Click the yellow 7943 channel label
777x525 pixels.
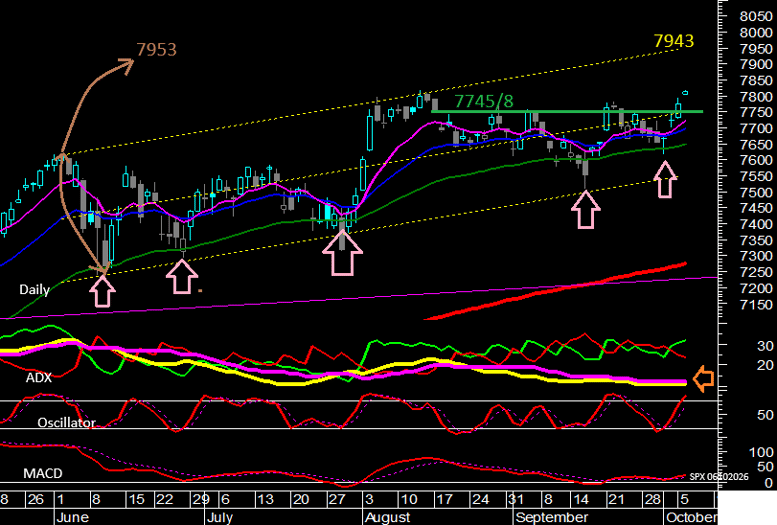tap(673, 41)
